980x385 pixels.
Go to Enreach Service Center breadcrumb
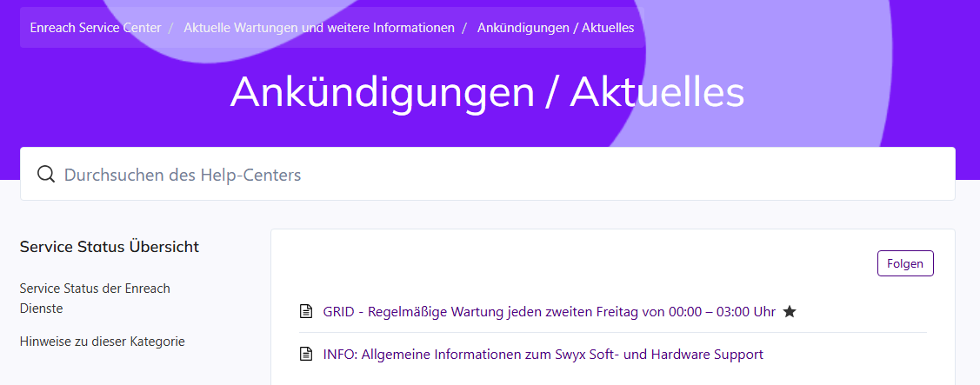tap(96, 28)
